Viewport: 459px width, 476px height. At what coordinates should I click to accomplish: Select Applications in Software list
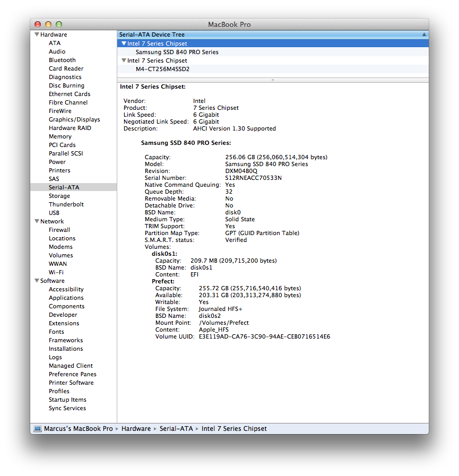click(66, 298)
